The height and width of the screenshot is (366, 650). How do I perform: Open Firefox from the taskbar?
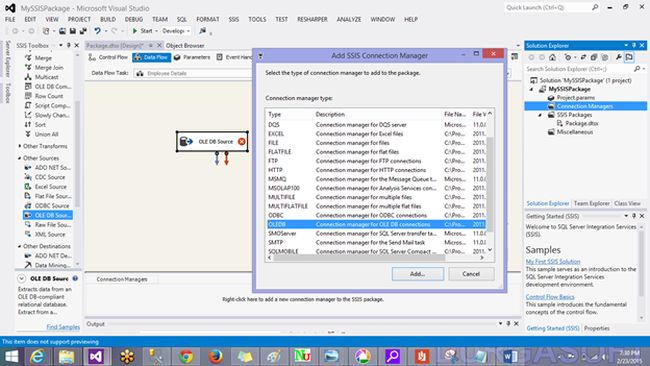215,356
